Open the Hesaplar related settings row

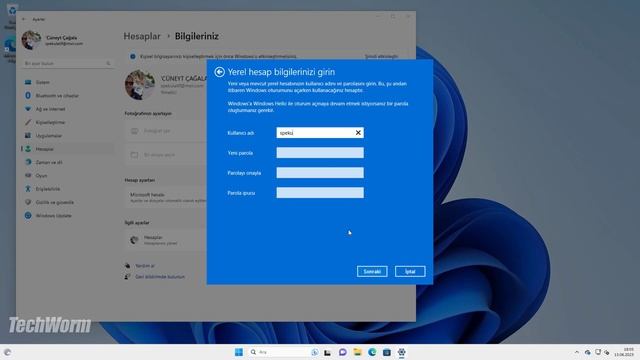(167, 240)
